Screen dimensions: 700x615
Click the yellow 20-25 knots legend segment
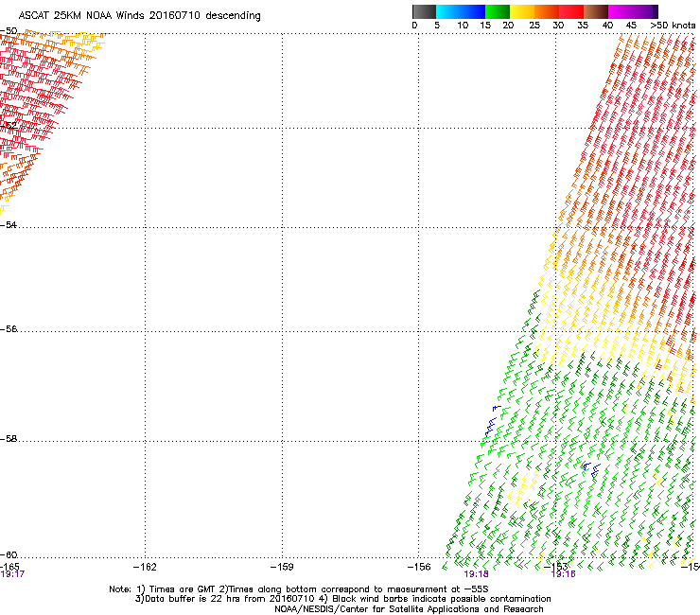(x=522, y=11)
